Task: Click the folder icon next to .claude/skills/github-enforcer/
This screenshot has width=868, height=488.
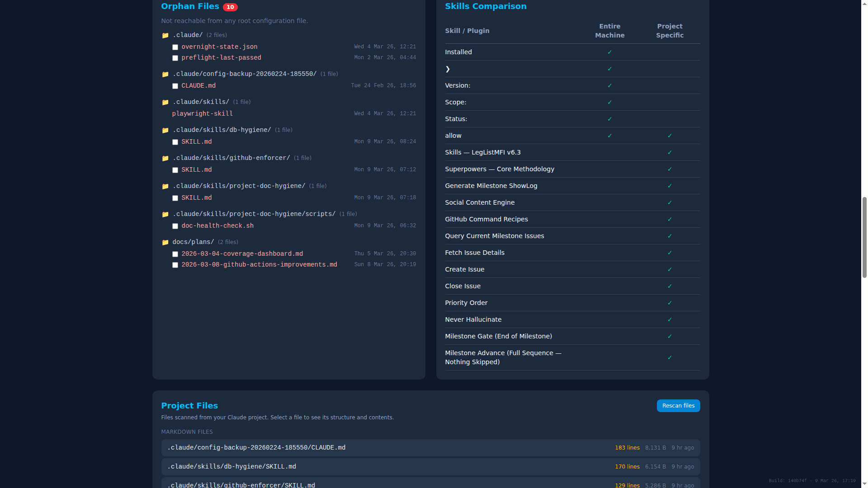Action: (165, 158)
